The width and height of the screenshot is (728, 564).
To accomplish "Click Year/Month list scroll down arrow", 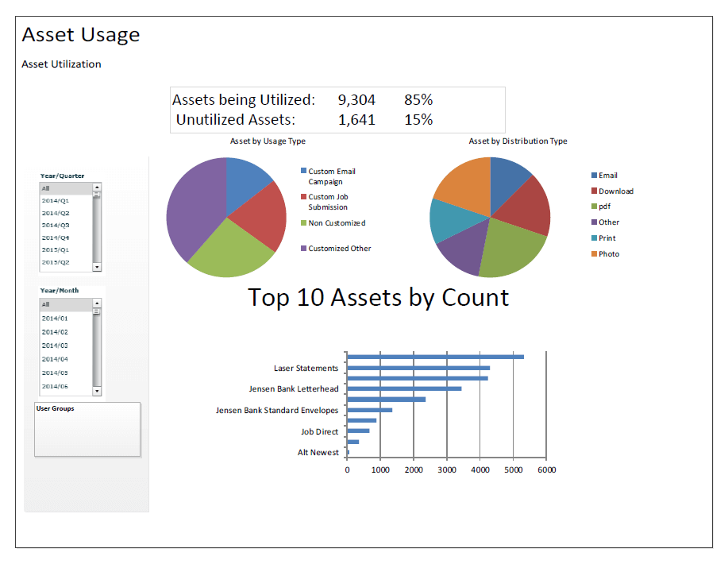I will pyautogui.click(x=97, y=391).
